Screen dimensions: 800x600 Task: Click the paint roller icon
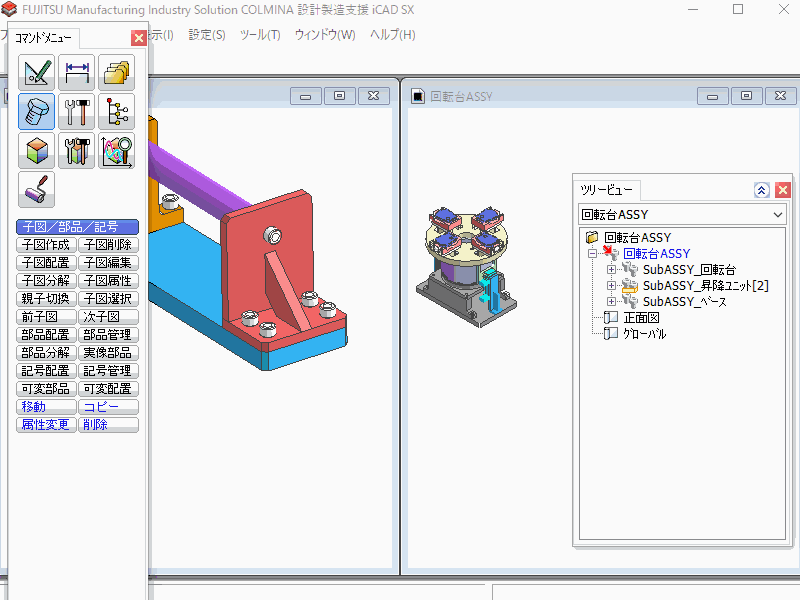click(x=36, y=189)
